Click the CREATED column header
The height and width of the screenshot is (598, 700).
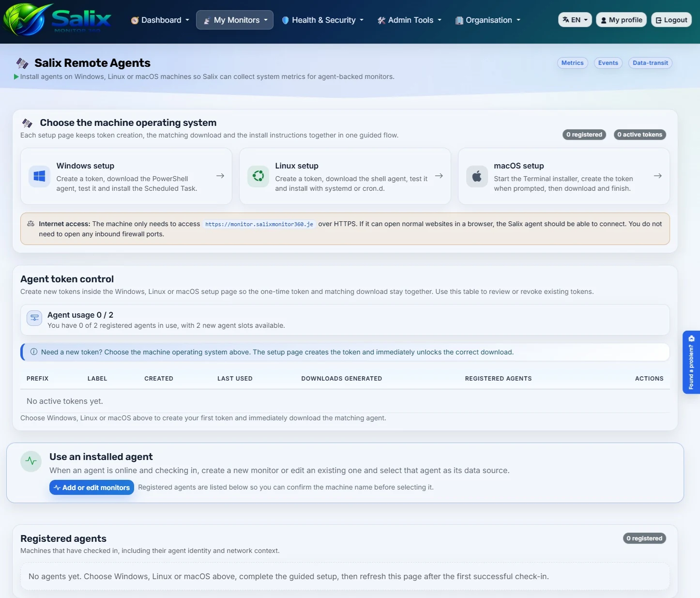point(159,379)
